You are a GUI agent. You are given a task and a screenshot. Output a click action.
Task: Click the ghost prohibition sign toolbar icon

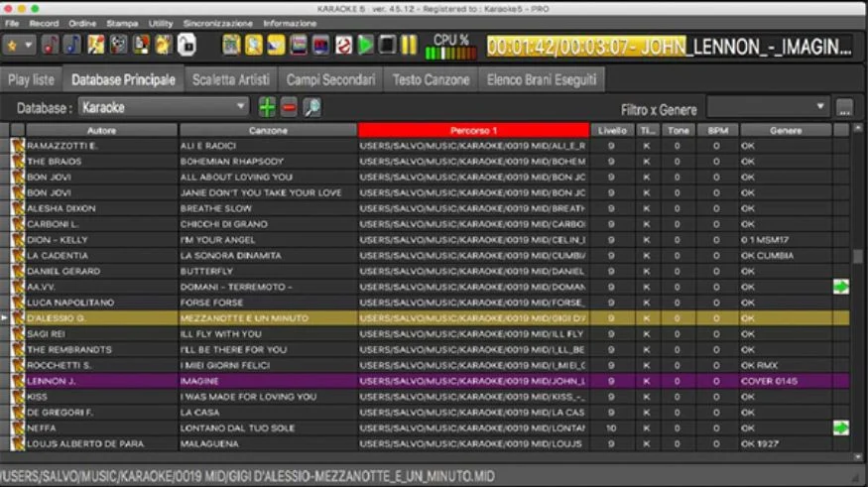click(x=342, y=45)
